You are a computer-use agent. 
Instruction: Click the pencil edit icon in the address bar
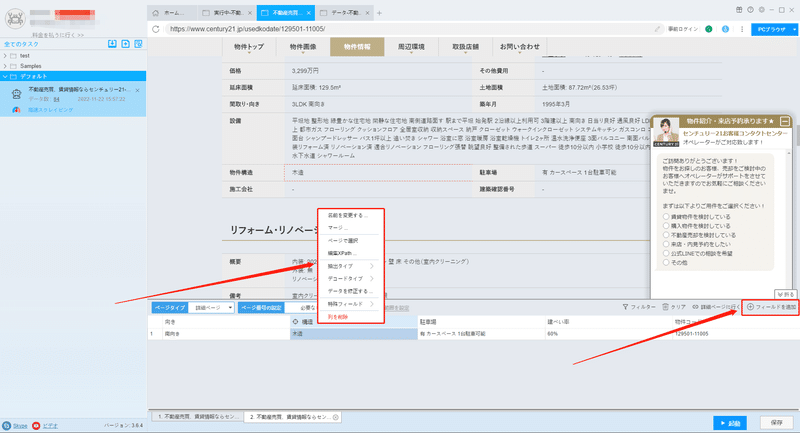pyautogui.click(x=657, y=29)
